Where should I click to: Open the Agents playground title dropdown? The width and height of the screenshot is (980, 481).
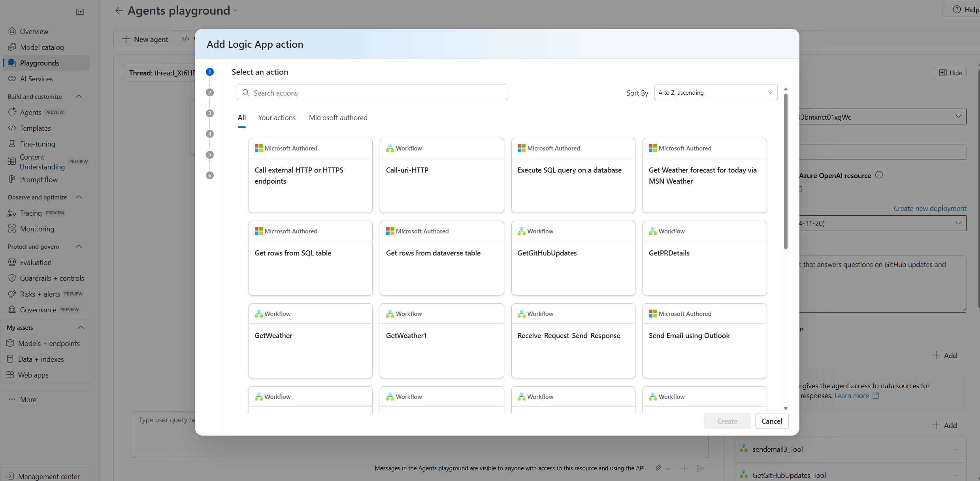(235, 11)
